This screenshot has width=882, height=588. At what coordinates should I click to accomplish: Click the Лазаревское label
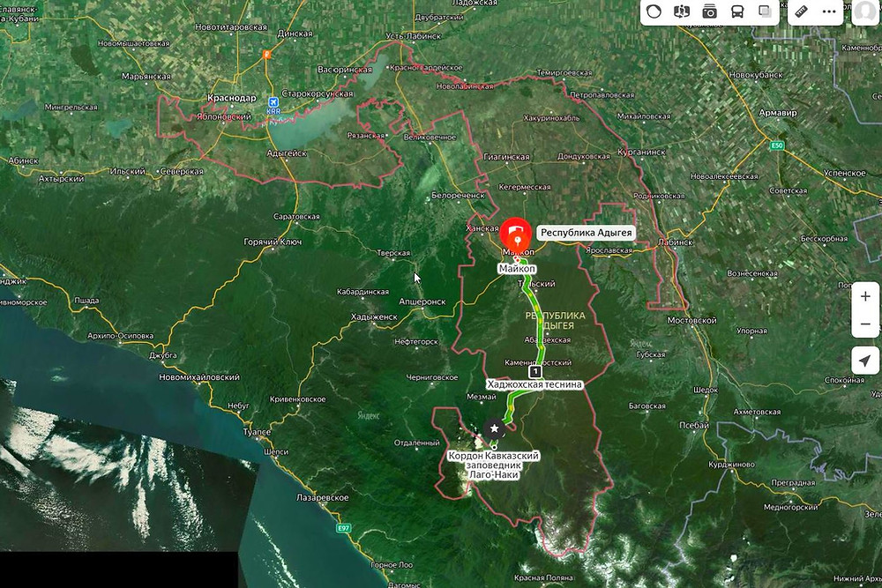(322, 497)
